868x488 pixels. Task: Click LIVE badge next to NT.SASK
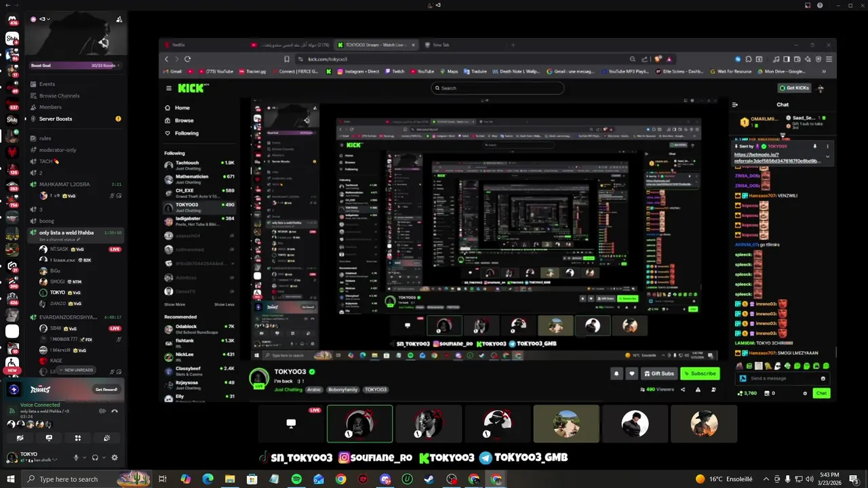115,249
